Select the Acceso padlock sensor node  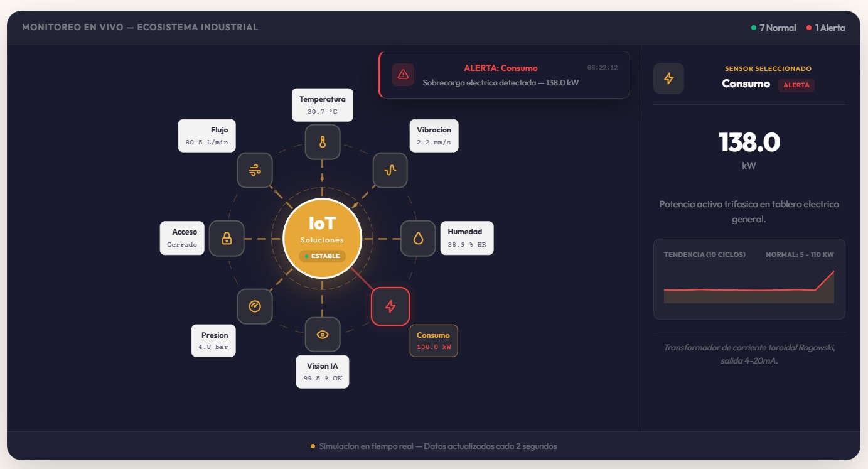[x=227, y=238]
